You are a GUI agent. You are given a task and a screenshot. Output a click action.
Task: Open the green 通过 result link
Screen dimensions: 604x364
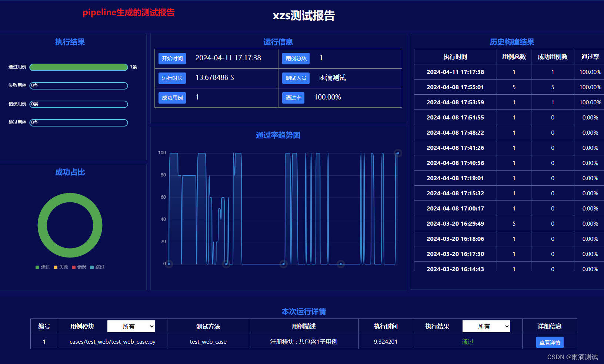(468, 342)
